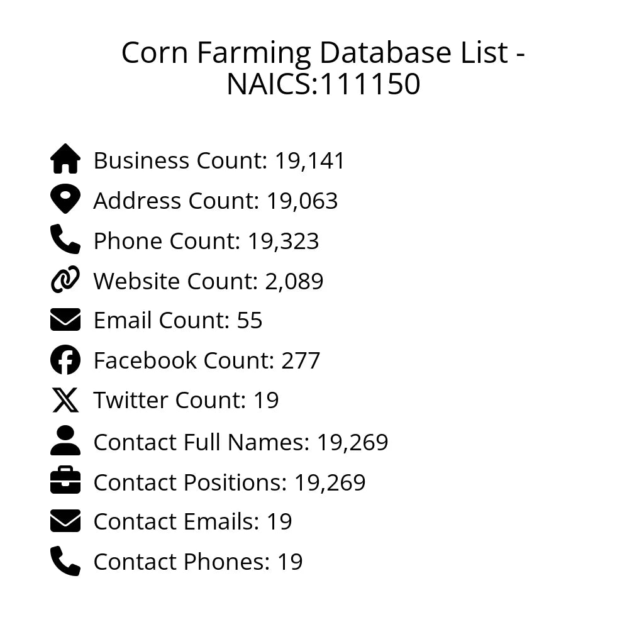Click the Twitter Count: 19 text
This screenshot has width=644, height=644.
[186, 400]
